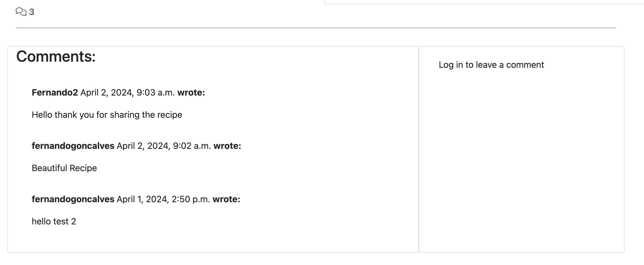Image resolution: width=644 pixels, height=265 pixels.
Task: Click the April 1 2:50 p.m. timestamp
Action: pyautogui.click(x=163, y=199)
